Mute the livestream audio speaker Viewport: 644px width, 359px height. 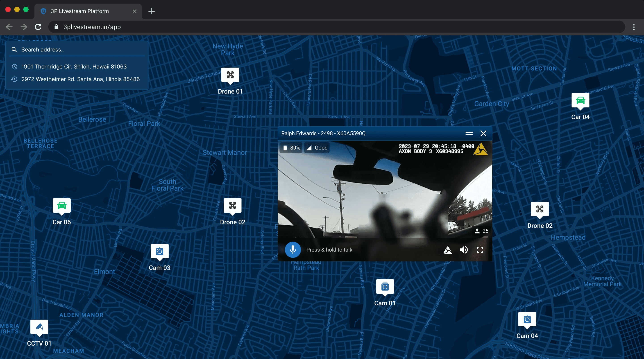[464, 250]
